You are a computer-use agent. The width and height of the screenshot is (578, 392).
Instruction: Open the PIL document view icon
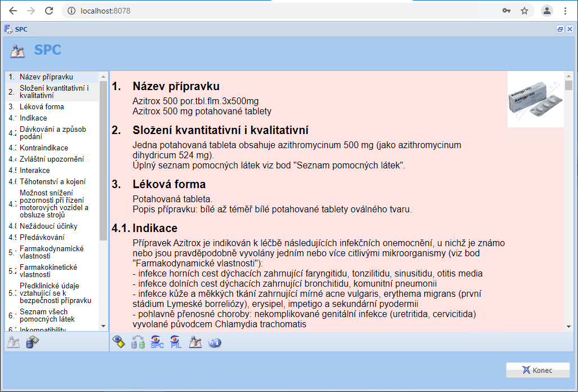(x=176, y=342)
